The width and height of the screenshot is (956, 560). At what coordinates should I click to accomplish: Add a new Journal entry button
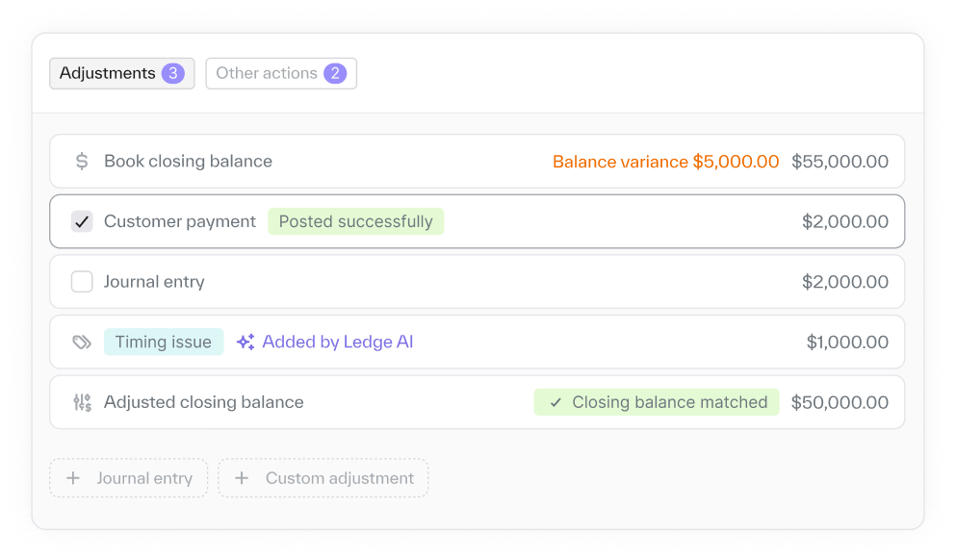coord(129,478)
